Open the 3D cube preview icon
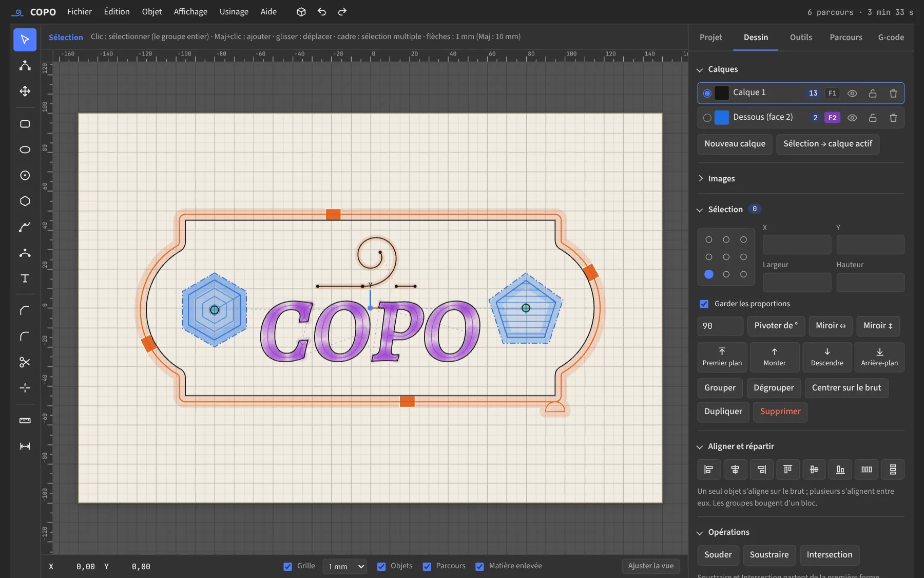Viewport: 924px width, 578px height. tap(301, 12)
